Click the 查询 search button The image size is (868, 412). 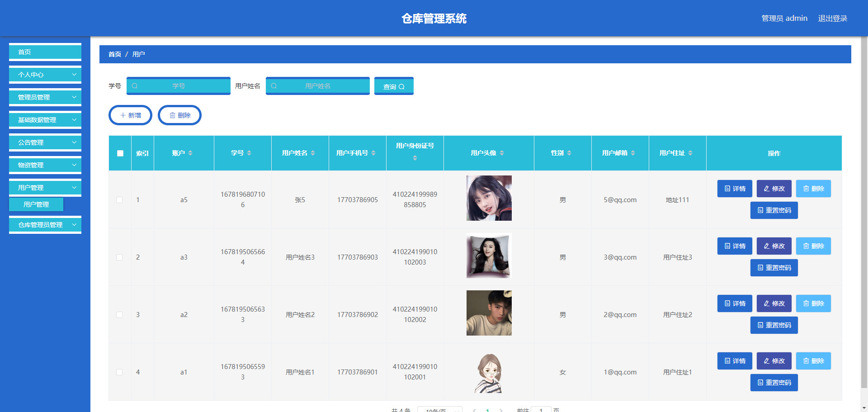[x=394, y=86]
